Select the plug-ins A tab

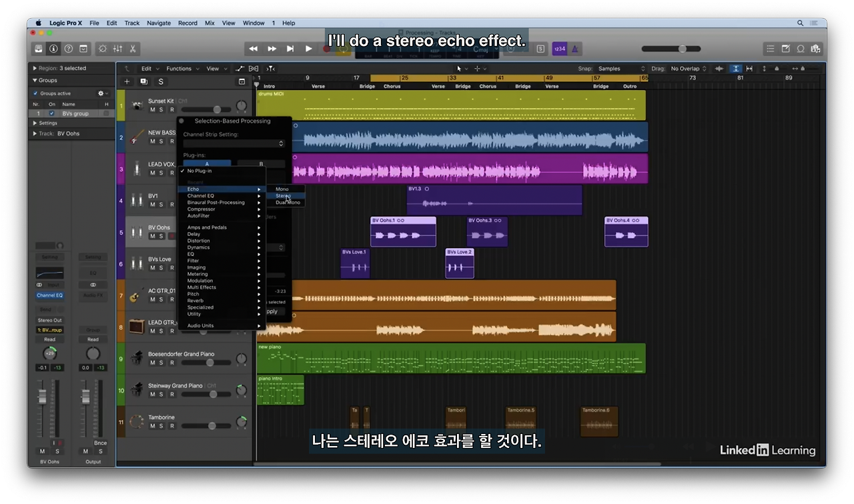207,163
